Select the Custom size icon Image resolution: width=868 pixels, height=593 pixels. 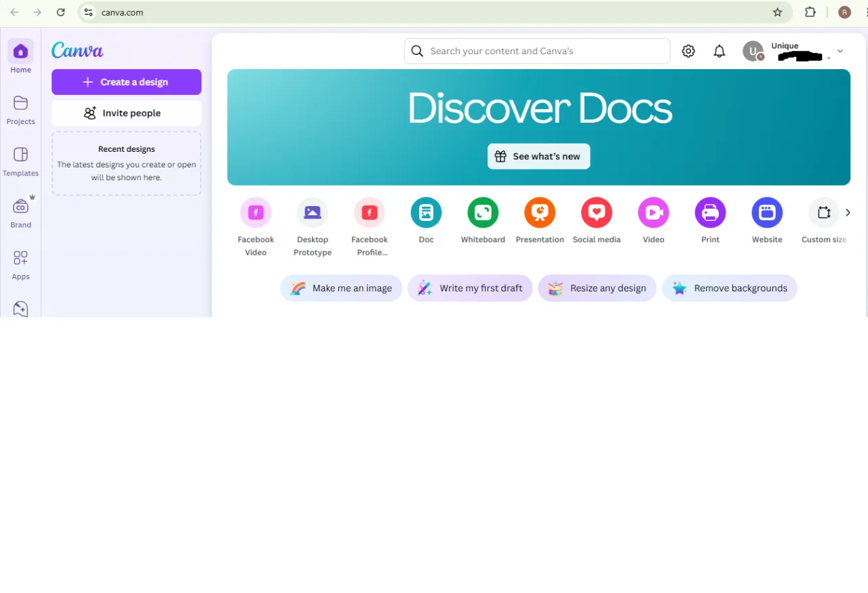(x=824, y=213)
